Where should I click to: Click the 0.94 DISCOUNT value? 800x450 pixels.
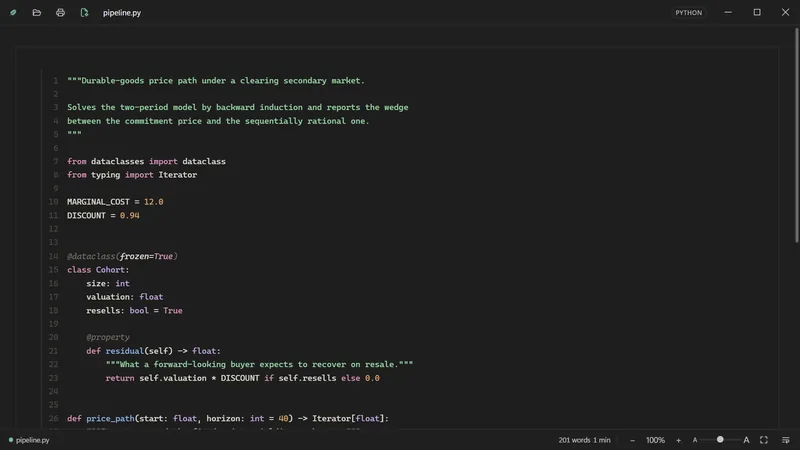130,216
